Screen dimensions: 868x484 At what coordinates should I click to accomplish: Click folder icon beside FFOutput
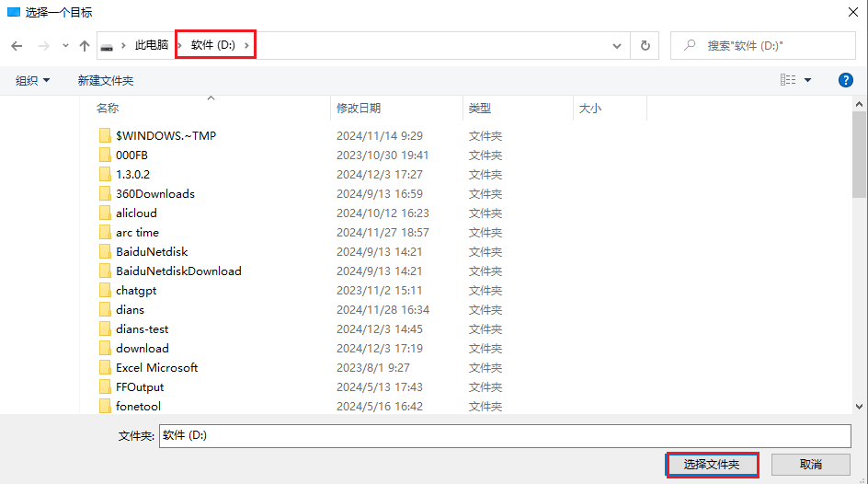(105, 387)
